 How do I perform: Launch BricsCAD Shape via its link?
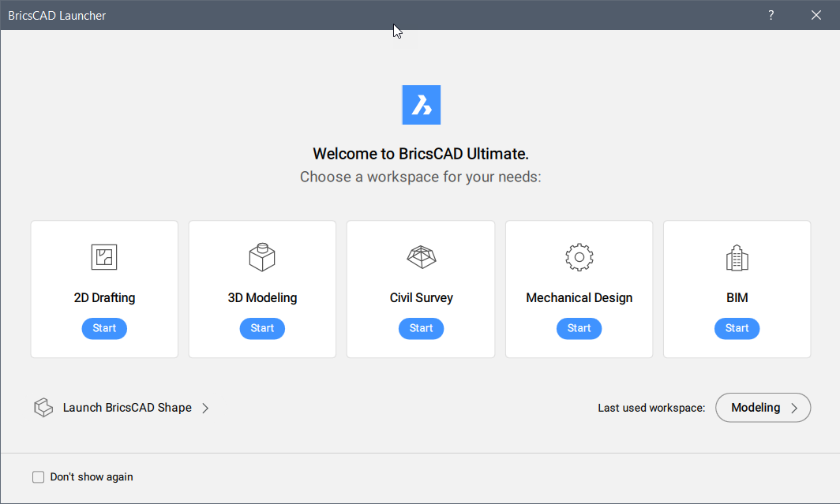(127, 408)
